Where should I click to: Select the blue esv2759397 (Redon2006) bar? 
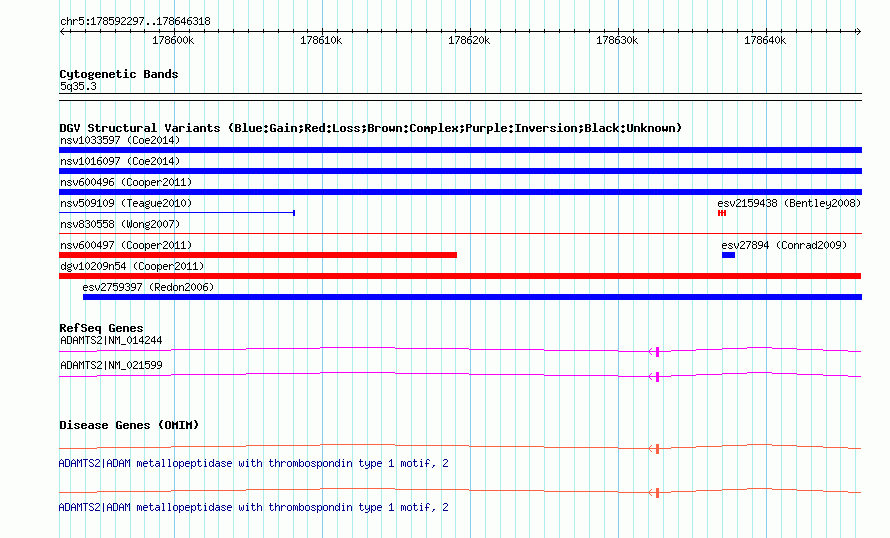tap(472, 297)
